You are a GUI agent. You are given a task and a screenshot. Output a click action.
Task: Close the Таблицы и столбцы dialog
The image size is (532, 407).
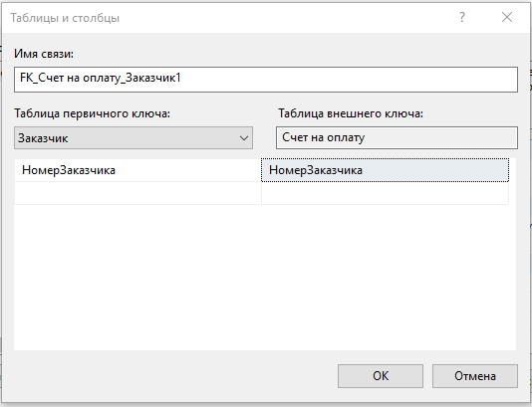[507, 17]
